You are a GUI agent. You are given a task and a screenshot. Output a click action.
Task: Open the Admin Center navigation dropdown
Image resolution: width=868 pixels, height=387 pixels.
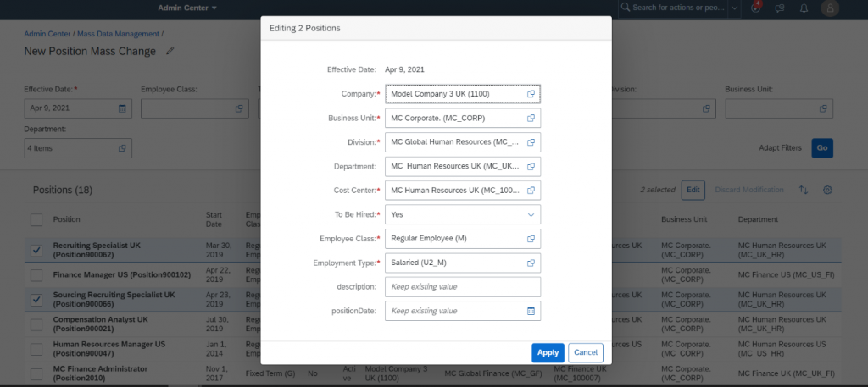[187, 8]
